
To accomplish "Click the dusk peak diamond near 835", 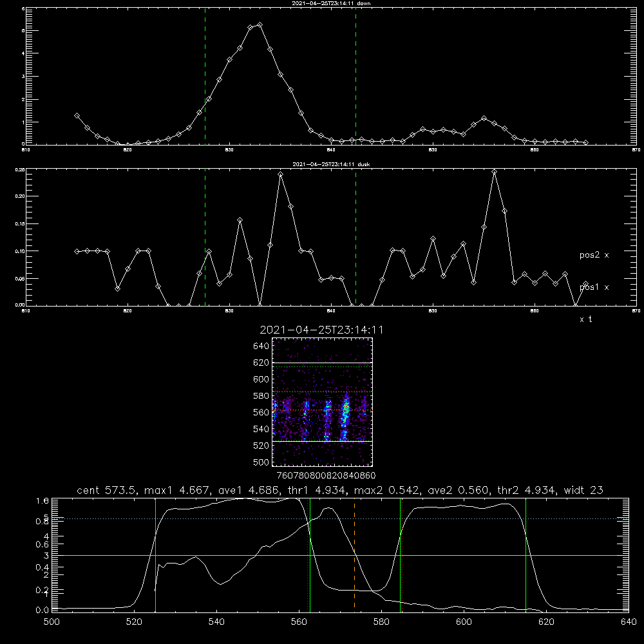I will pyautogui.click(x=281, y=174).
